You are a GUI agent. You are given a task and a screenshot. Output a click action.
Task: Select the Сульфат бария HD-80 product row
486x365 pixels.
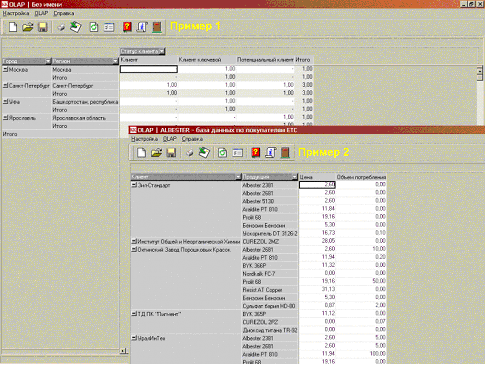[x=269, y=306]
